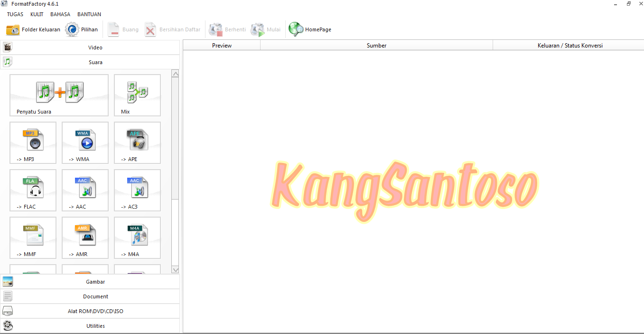The width and height of the screenshot is (644, 334).
Task: Expand the Alat ROM\DVD\CD\ISO category
Action: pyautogui.click(x=90, y=311)
